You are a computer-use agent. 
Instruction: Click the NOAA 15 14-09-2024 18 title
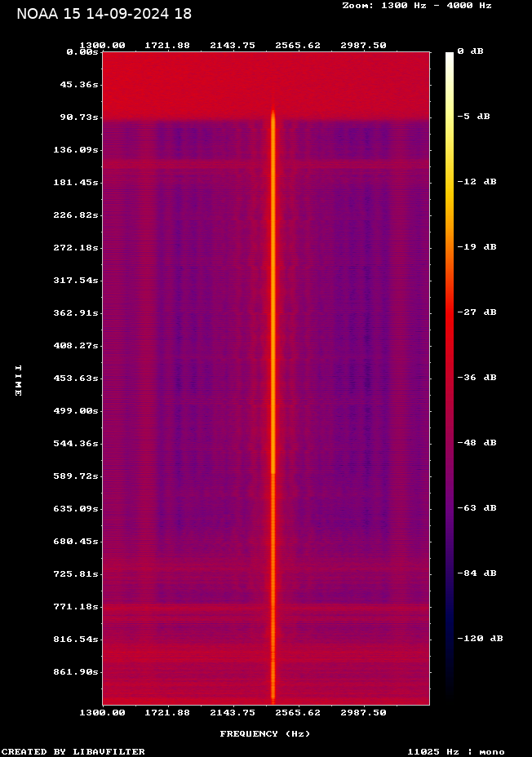tap(104, 14)
